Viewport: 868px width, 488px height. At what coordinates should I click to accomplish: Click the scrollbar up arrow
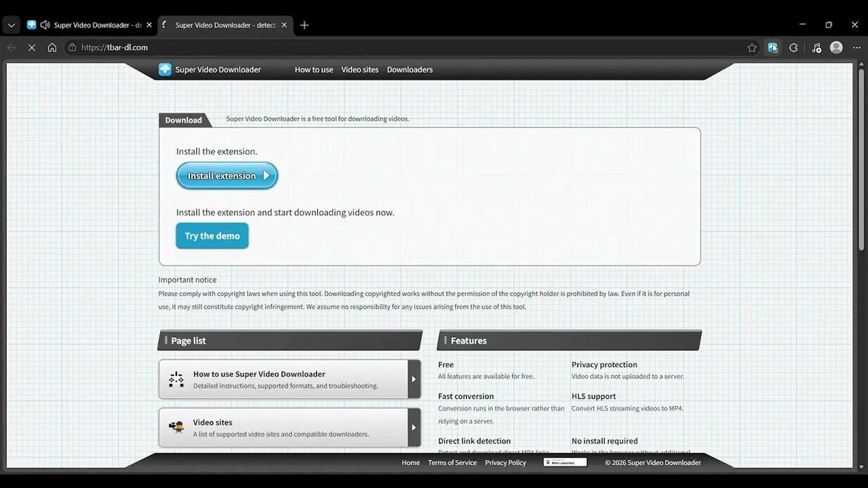coord(861,65)
